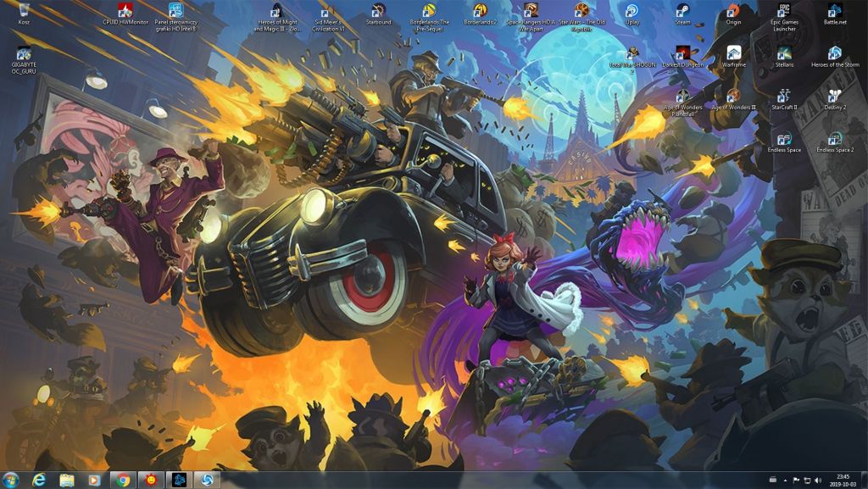The height and width of the screenshot is (489, 868).
Task: Select the Total War SHOGUN 2 icon
Action: pyautogui.click(x=632, y=59)
